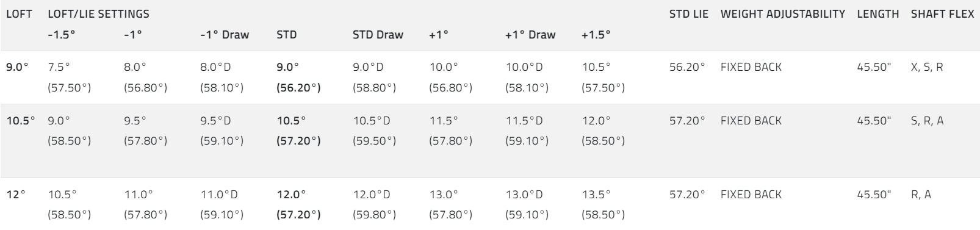Select the -1° Draw column heading
This screenshot has height=230, width=980.
pyautogui.click(x=225, y=35)
